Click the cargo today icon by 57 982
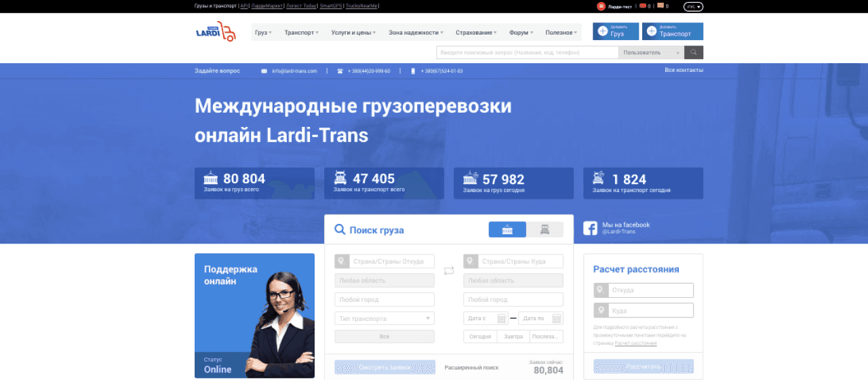 (471, 178)
